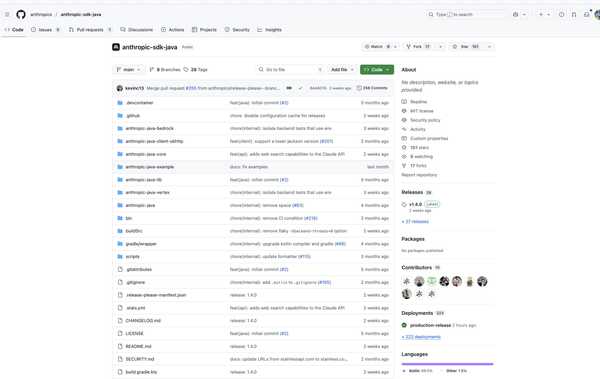600x379 pixels.
Task: Switch to the Issues tab
Action: (45, 29)
